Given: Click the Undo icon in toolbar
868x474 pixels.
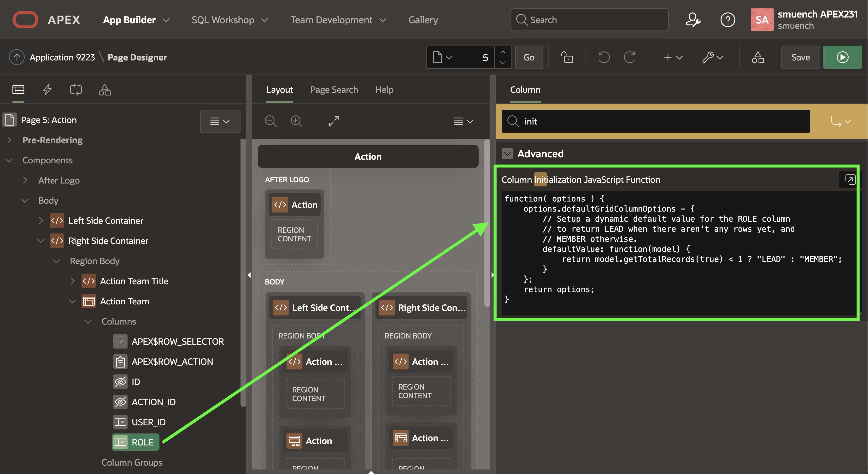Looking at the screenshot, I should coord(604,57).
